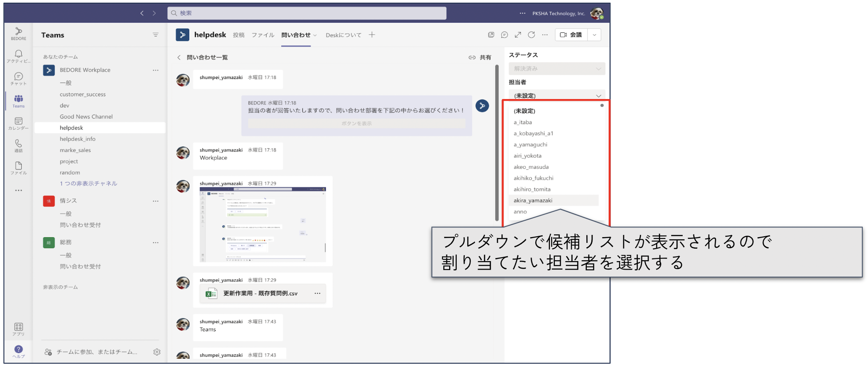This screenshot has height=365, width=868.
Task: Select 非表示のチーム section
Action: (x=60, y=287)
